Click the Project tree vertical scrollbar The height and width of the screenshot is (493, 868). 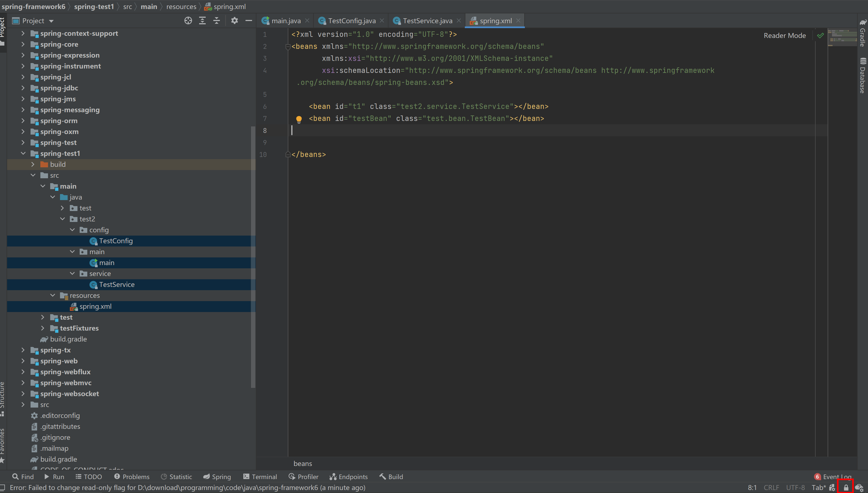coord(253,257)
